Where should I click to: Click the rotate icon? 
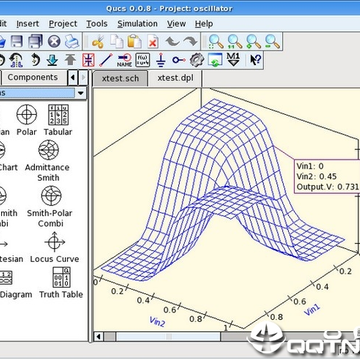pos(35,60)
